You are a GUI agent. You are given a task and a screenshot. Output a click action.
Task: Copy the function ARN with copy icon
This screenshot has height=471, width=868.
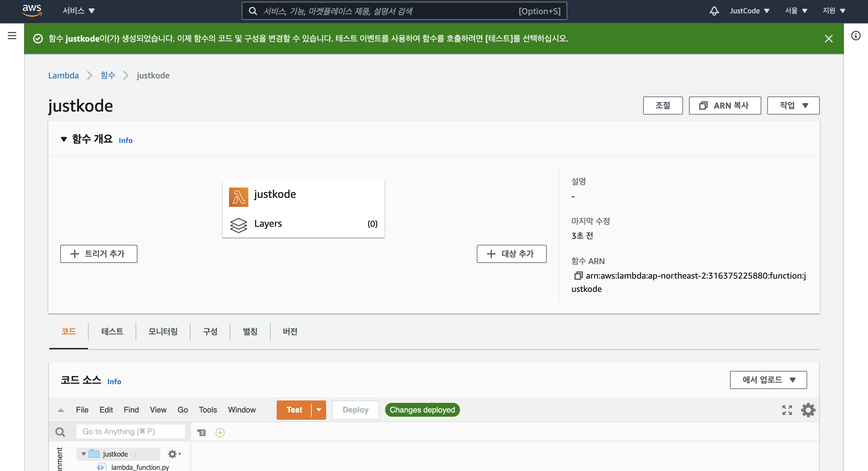578,276
